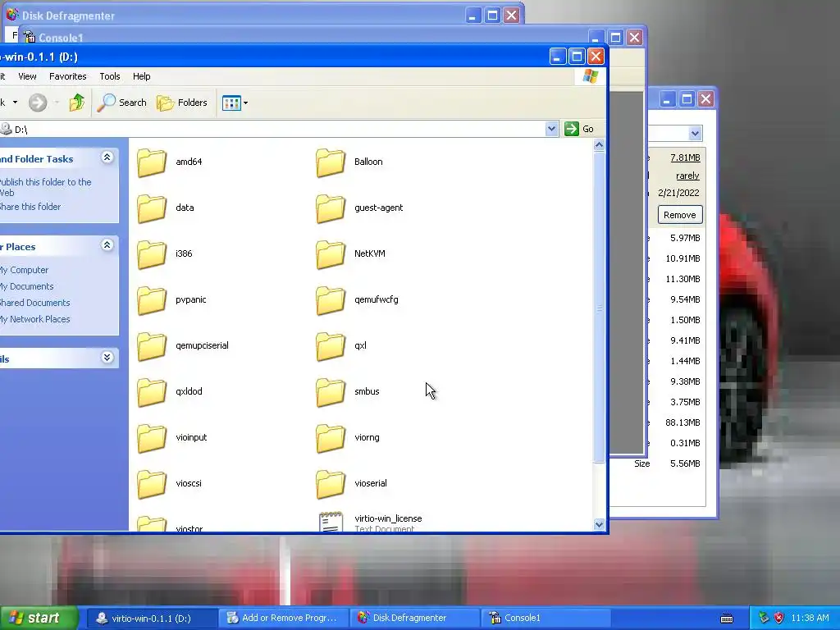Click the 7.81MB size link

(x=685, y=157)
